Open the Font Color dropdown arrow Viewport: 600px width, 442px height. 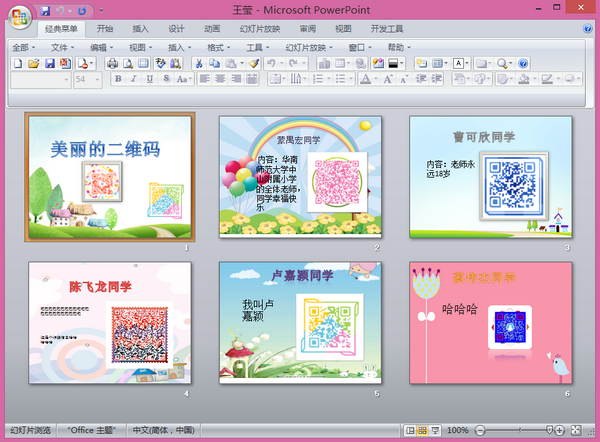(x=376, y=79)
